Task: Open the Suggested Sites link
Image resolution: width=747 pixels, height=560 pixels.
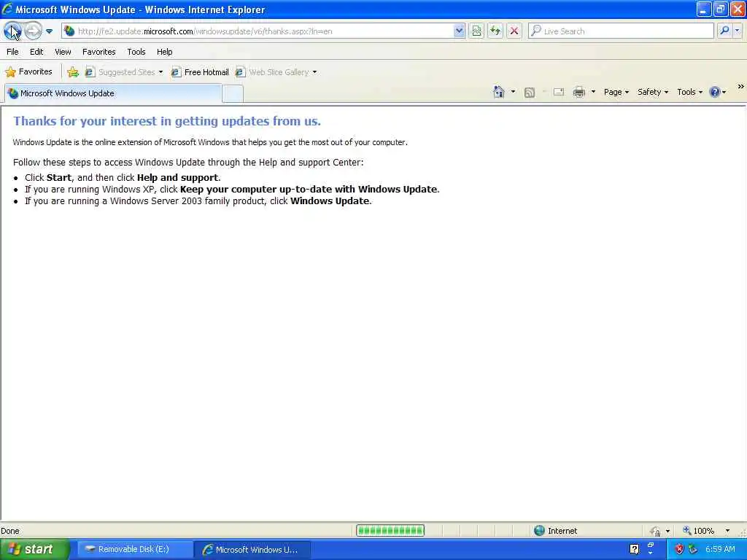Action: [x=124, y=72]
